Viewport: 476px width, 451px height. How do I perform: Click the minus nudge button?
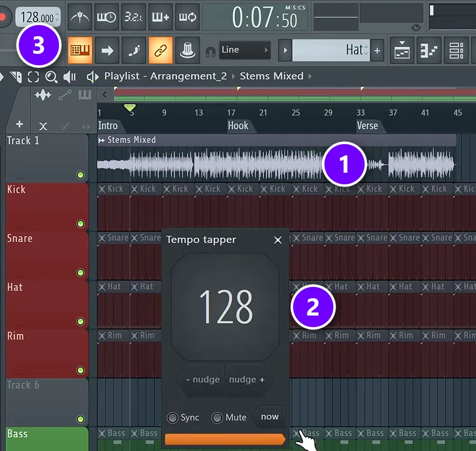coord(202,380)
